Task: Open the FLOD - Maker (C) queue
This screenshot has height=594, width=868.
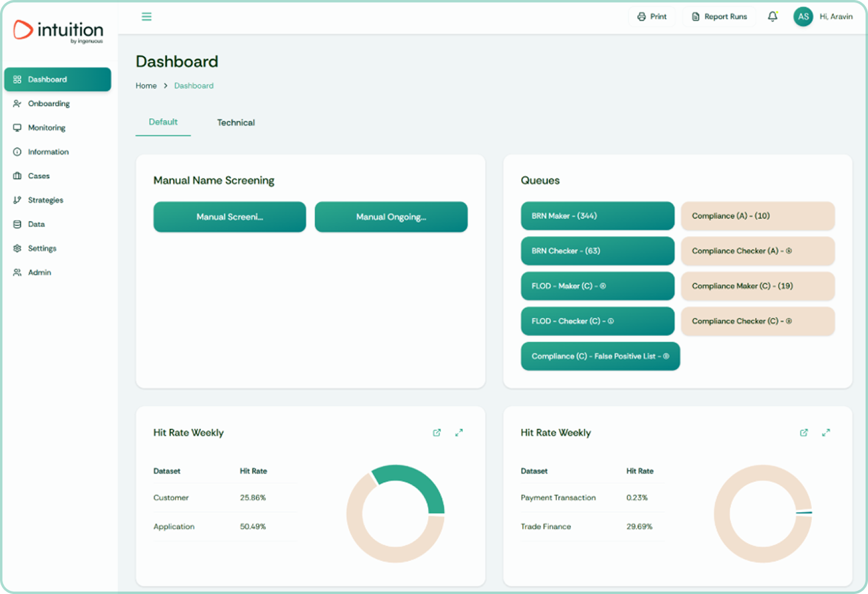Action: [x=598, y=286]
